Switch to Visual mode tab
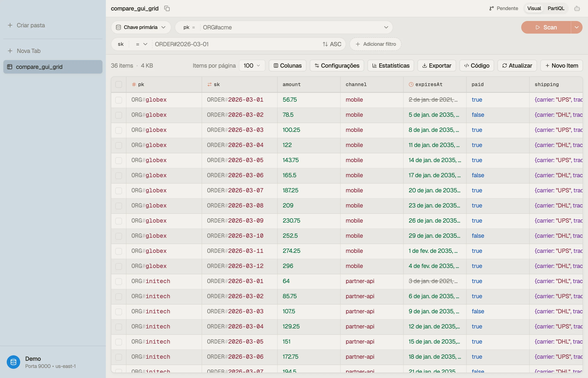The image size is (588, 378). [534, 8]
